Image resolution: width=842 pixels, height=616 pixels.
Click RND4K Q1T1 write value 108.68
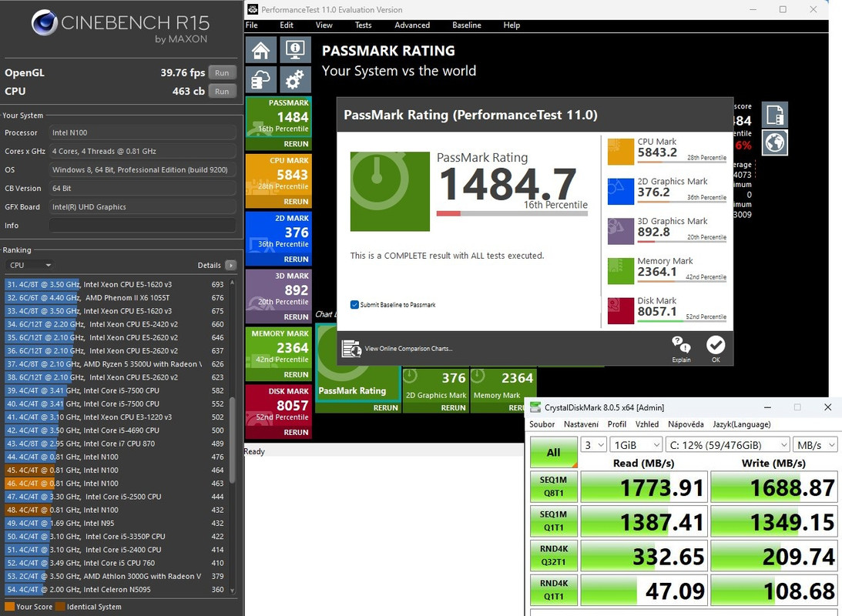pos(773,591)
